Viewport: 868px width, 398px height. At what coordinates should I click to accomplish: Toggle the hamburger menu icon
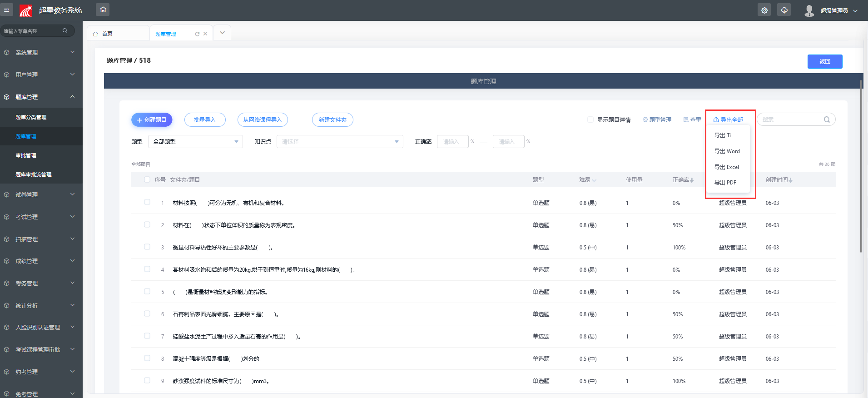[6, 10]
